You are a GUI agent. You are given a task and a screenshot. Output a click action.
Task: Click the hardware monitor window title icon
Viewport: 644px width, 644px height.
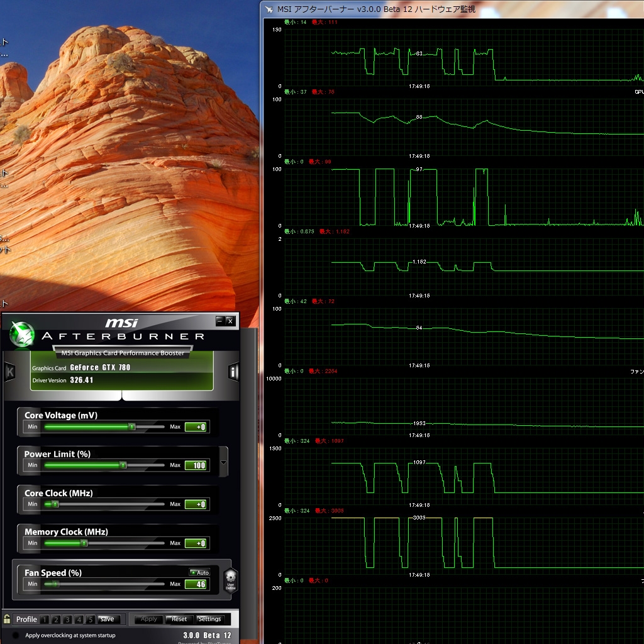click(x=269, y=9)
